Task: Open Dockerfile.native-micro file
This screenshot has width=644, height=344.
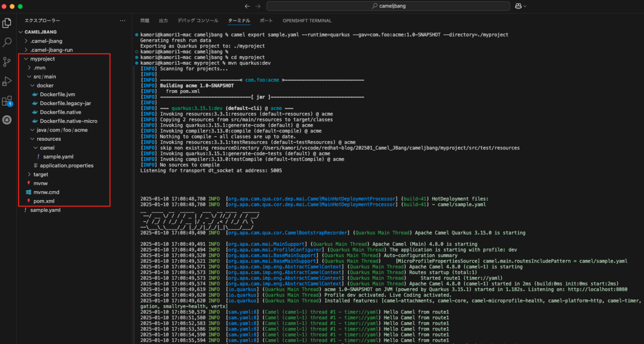Action: pyautogui.click(x=68, y=121)
